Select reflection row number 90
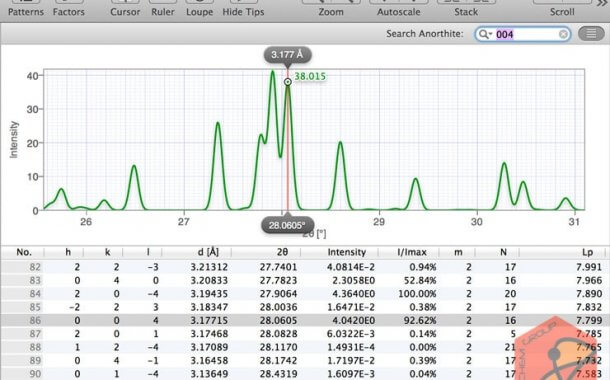This screenshot has width=610, height=380. pyautogui.click(x=305, y=374)
